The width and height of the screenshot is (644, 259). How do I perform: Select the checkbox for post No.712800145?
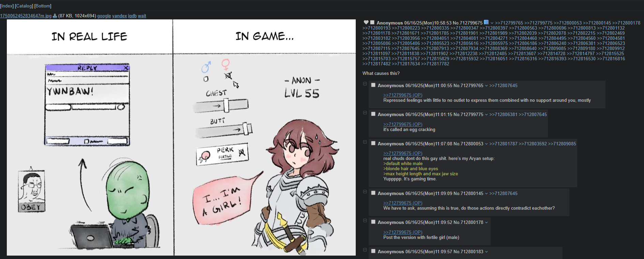coord(373,193)
